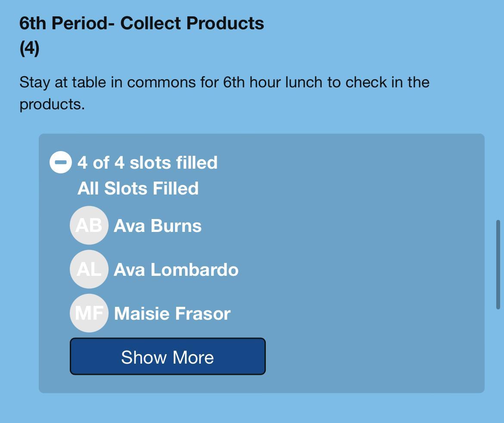This screenshot has width=504, height=423.
Task: Click the vertical scrollbar thumb
Action: tap(498, 264)
